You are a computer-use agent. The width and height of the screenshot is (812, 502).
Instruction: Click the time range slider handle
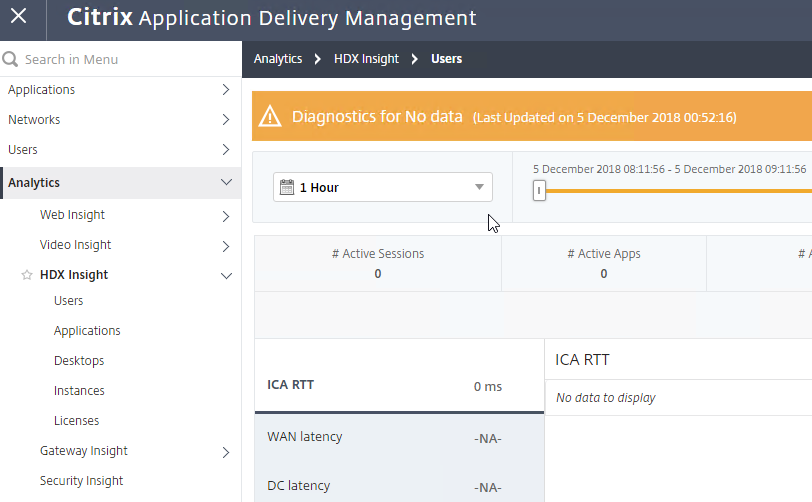click(539, 191)
